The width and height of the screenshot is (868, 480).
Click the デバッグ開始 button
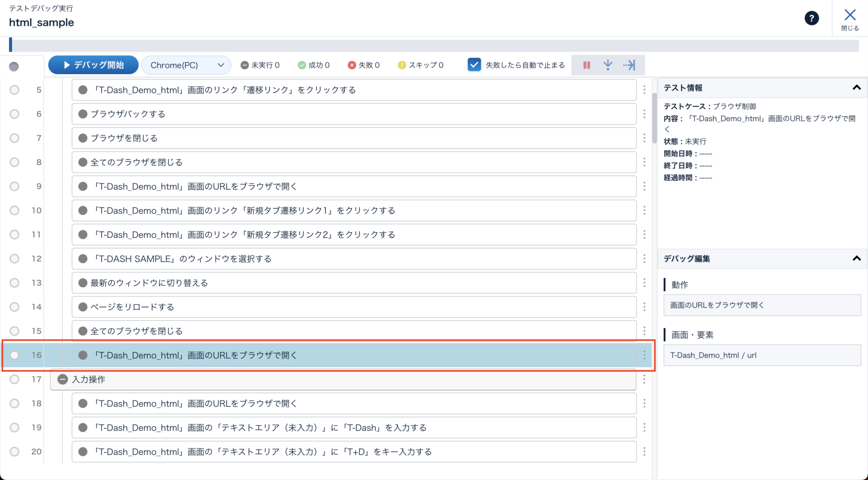click(x=94, y=65)
